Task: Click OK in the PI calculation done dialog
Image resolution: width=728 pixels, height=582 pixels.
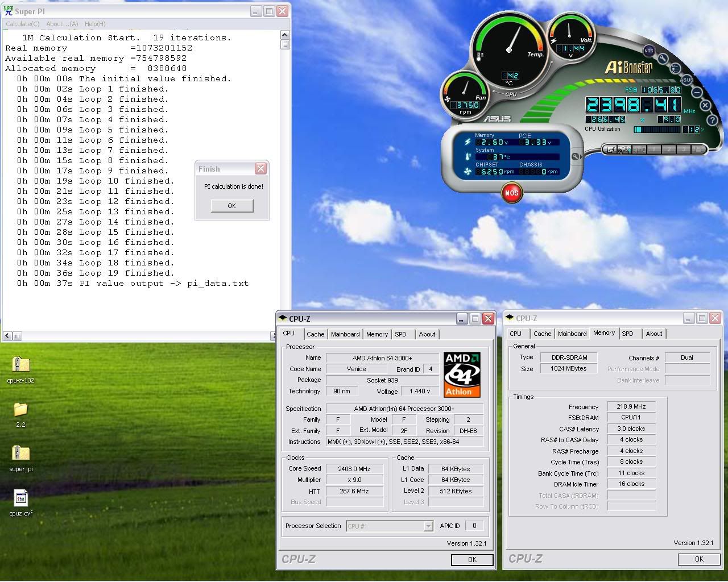Action: tap(231, 206)
